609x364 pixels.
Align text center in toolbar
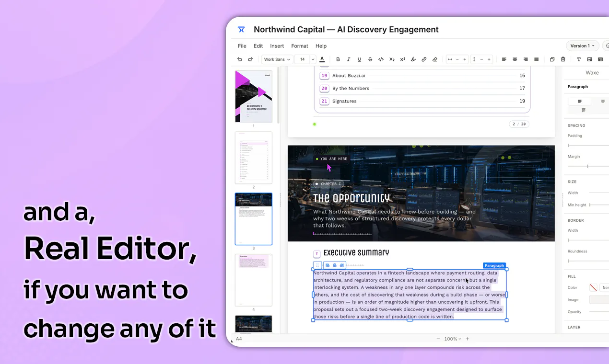[515, 59]
